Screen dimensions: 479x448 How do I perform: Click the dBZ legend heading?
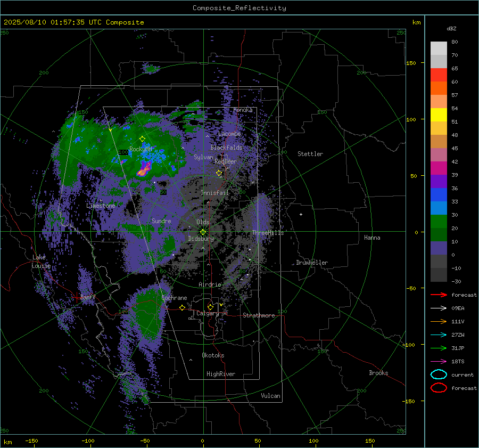451,28
